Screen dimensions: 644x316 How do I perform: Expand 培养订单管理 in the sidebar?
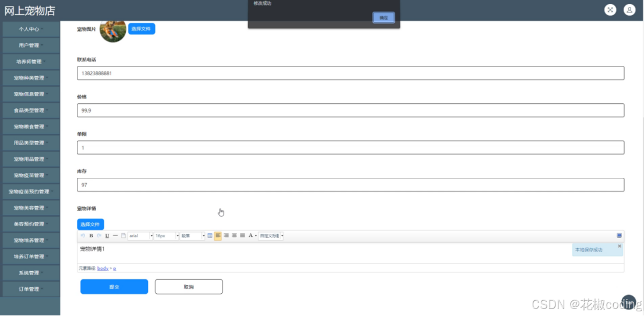31,257
